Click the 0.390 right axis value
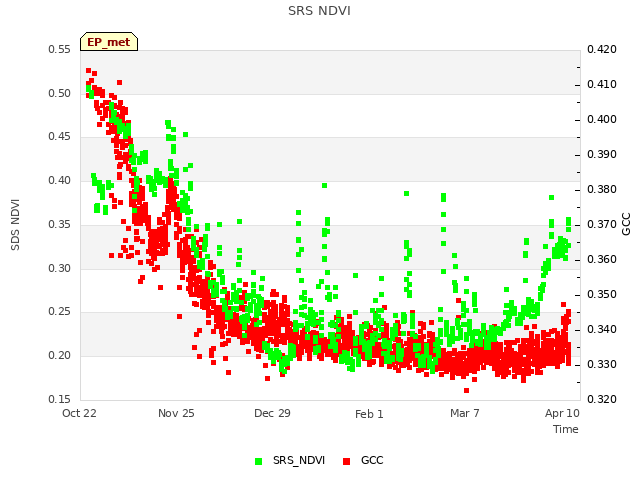The width and height of the screenshot is (640, 480). click(602, 155)
